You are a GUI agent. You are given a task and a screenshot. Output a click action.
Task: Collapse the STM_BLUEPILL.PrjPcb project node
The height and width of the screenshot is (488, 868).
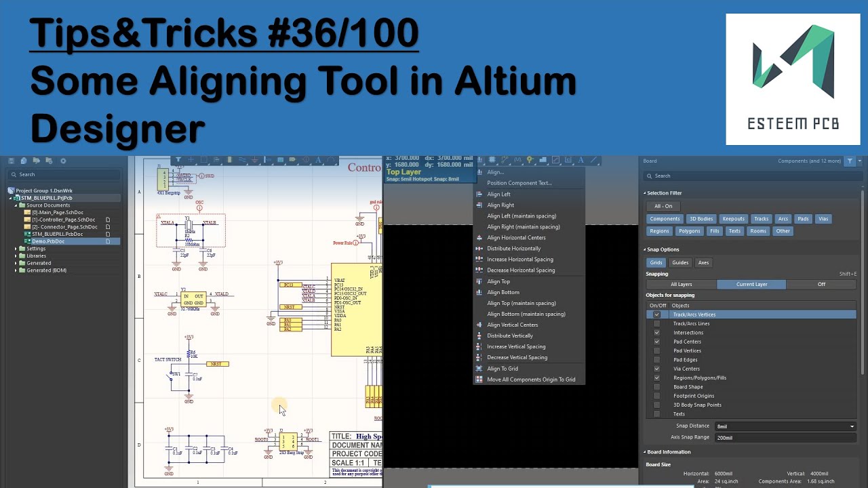10,198
